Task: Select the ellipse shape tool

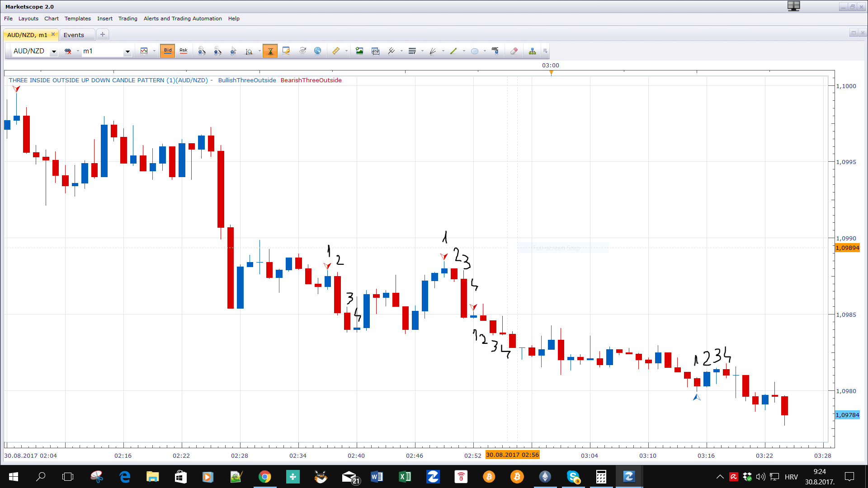Action: (474, 51)
